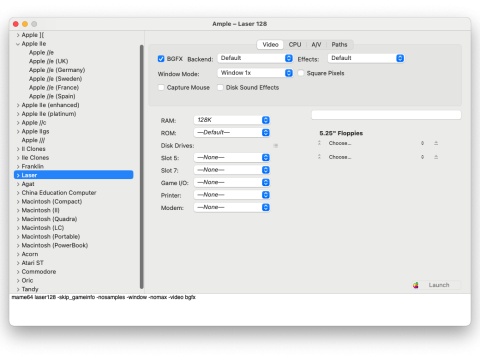This screenshot has height=360, width=480.
Task: Expand the China Education Computer group
Action: (18, 193)
